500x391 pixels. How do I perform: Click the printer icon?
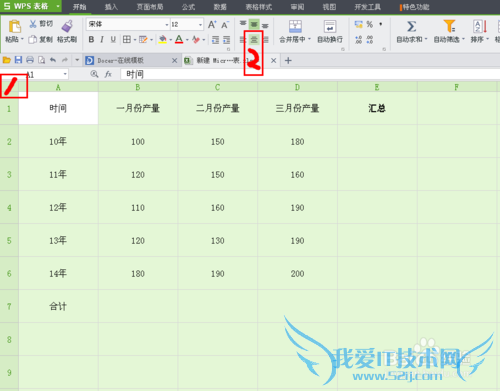tap(30, 60)
